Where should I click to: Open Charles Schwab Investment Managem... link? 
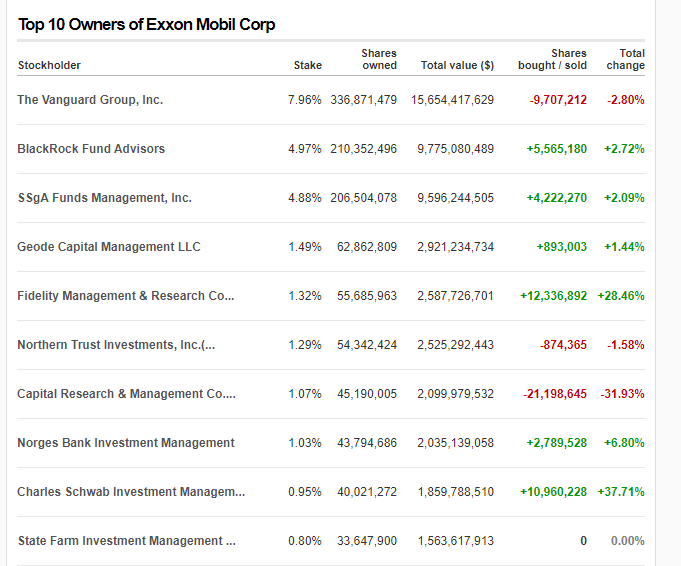(131, 492)
